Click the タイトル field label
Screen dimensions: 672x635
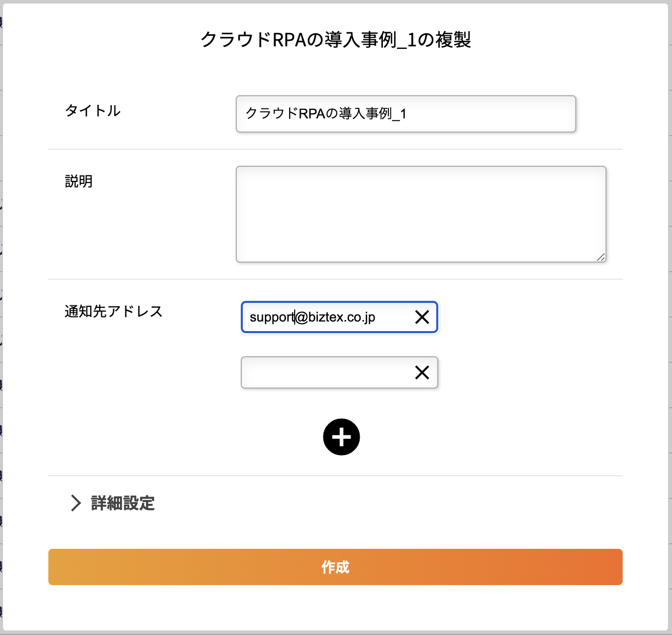93,110
